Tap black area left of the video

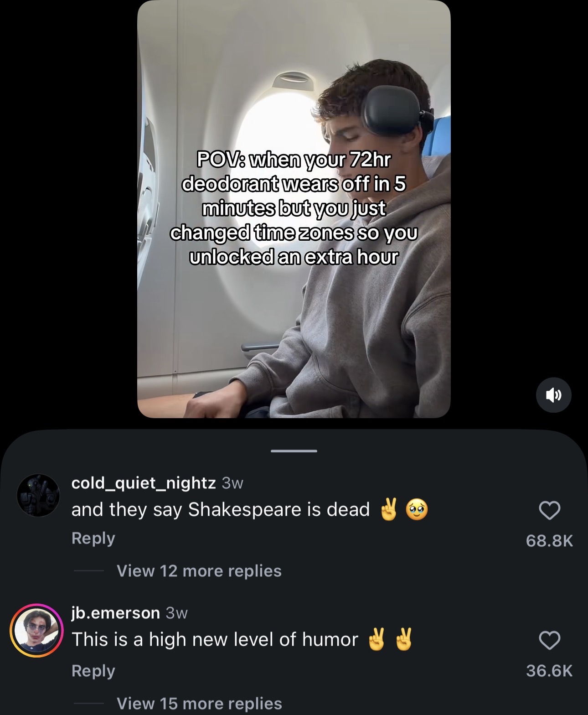pyautogui.click(x=68, y=210)
